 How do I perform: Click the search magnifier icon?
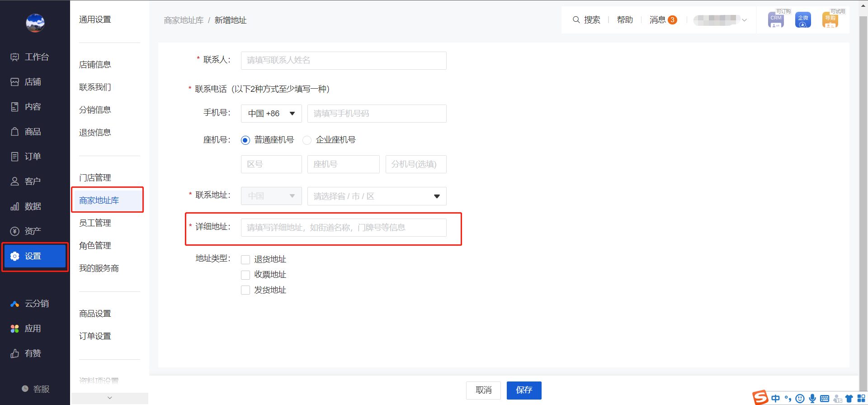point(576,19)
